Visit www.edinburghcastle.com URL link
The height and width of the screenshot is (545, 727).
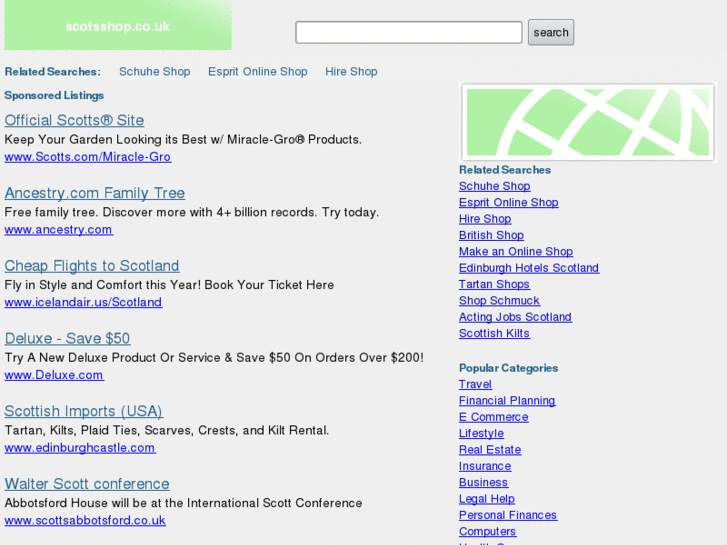pyautogui.click(x=80, y=448)
